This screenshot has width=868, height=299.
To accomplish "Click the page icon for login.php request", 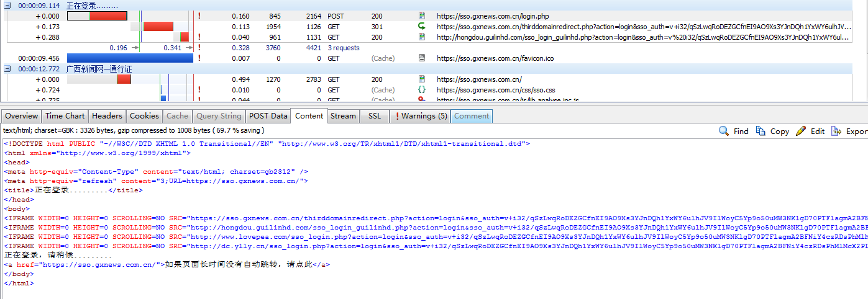I will point(422,16).
